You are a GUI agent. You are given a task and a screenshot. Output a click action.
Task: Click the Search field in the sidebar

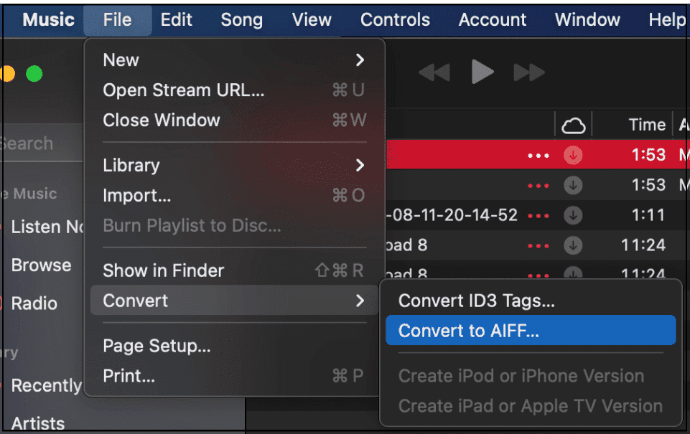(x=40, y=144)
